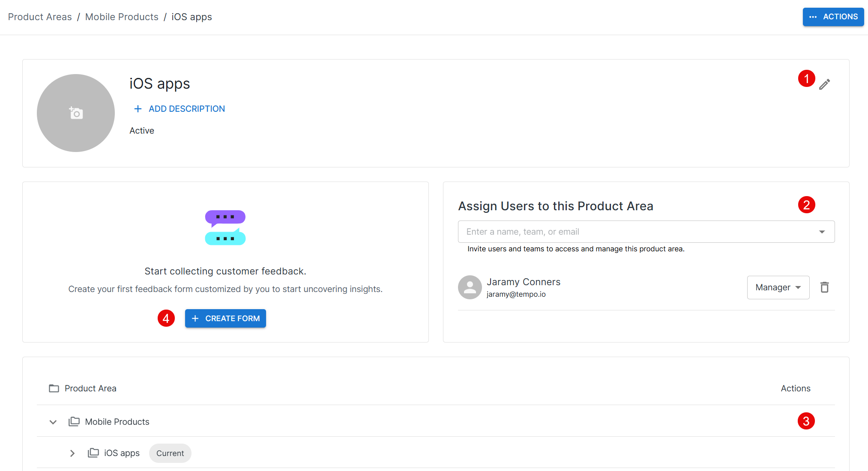This screenshot has width=868, height=471.
Task: Click the Current badge chip
Action: tap(170, 453)
